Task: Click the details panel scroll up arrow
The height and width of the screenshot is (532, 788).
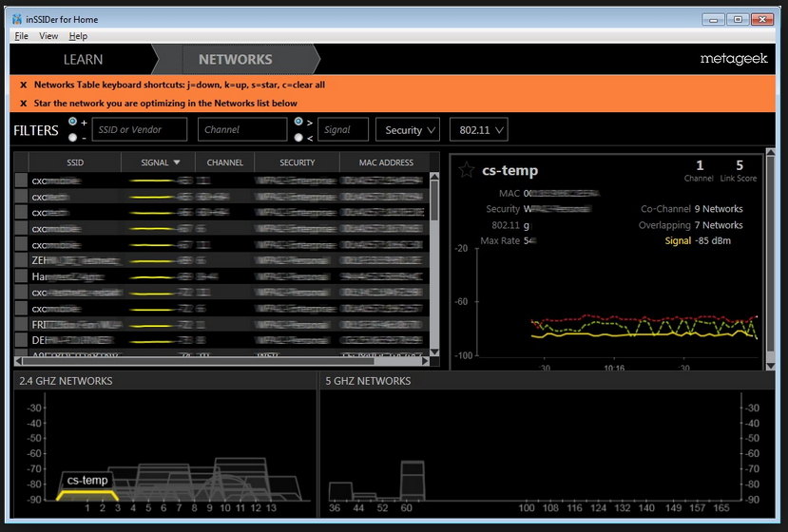Action: [x=770, y=152]
